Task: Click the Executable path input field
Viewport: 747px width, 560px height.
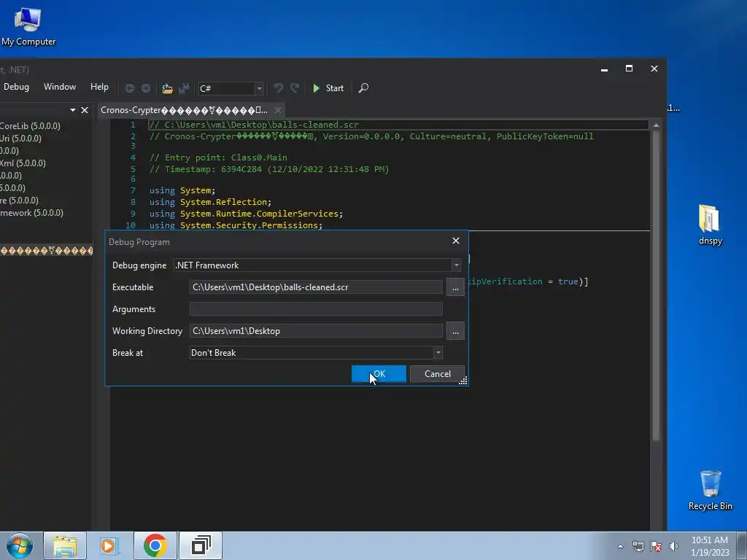Action: click(316, 287)
